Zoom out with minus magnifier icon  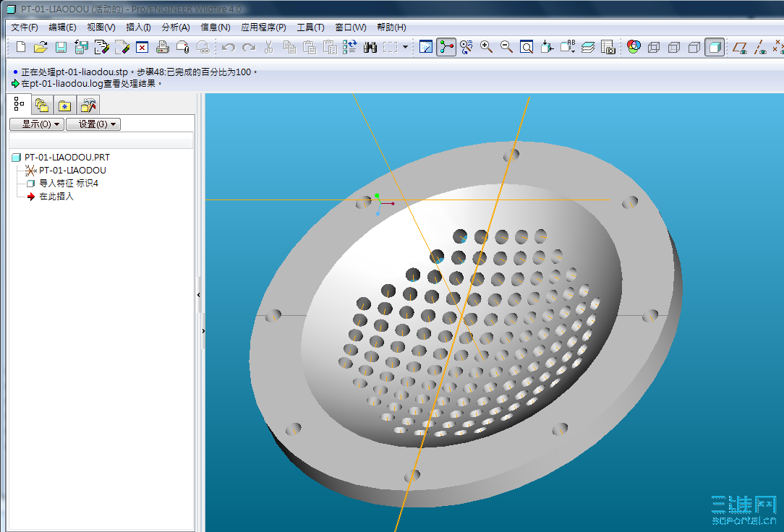pyautogui.click(x=506, y=47)
